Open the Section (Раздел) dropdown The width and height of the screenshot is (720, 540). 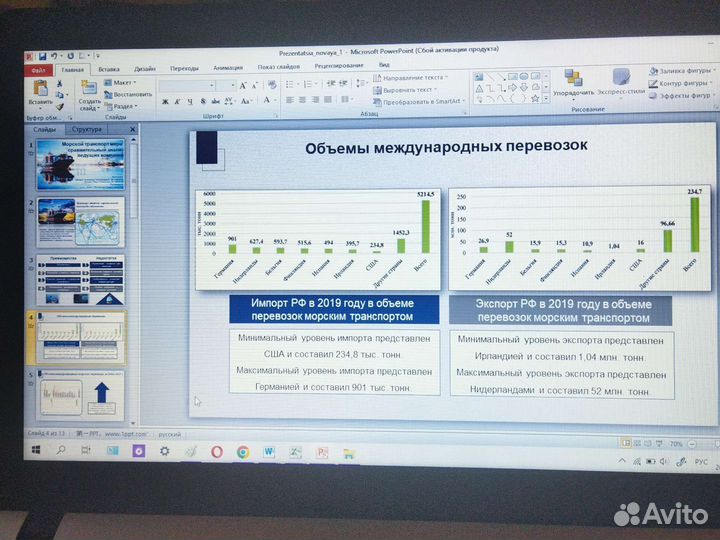(121, 107)
